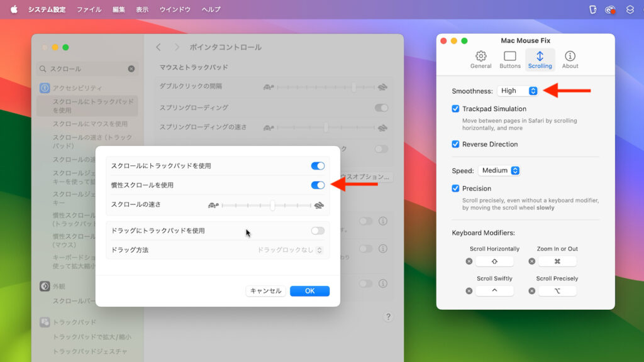The image size is (644, 362).
Task: Disable the 慣性スクロールを使用 toggle
Action: pyautogui.click(x=318, y=185)
